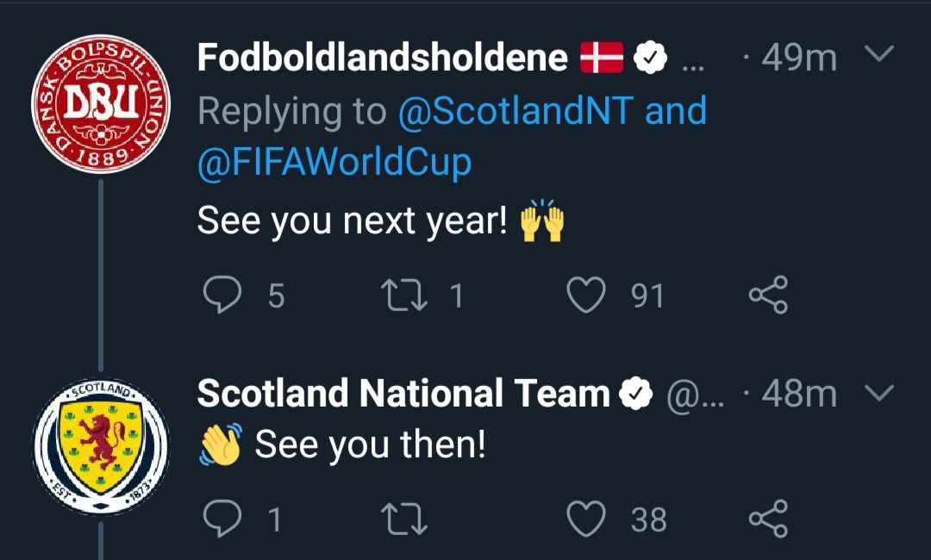Like the 'See you next year!' tweet
931x560 pixels.
tap(586, 295)
